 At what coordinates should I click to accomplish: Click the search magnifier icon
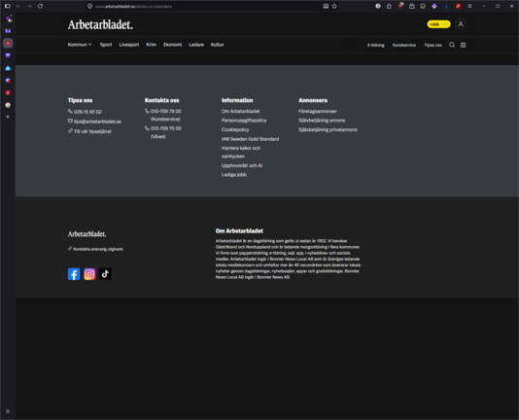452,45
